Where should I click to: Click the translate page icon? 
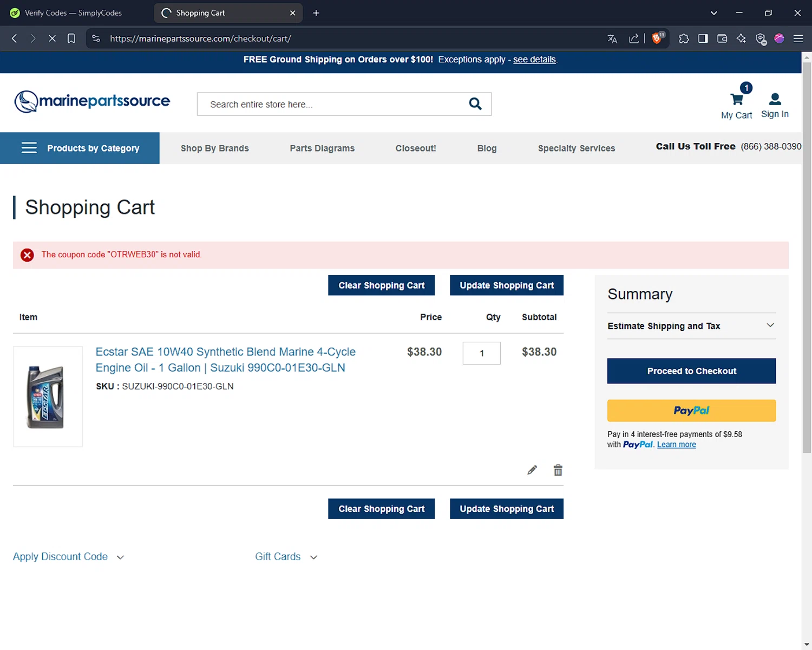pyautogui.click(x=612, y=38)
